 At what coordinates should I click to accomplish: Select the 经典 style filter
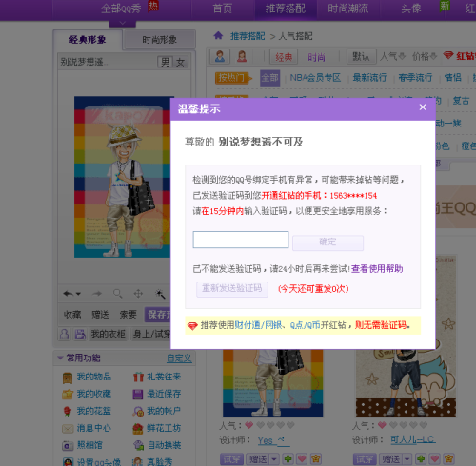pos(284,57)
